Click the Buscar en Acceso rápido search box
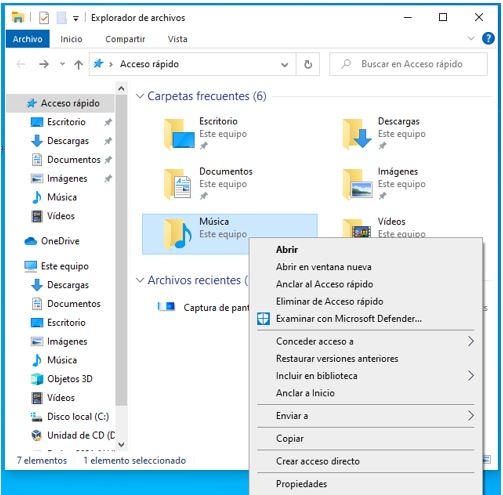The height and width of the screenshot is (495, 503). coord(409,64)
